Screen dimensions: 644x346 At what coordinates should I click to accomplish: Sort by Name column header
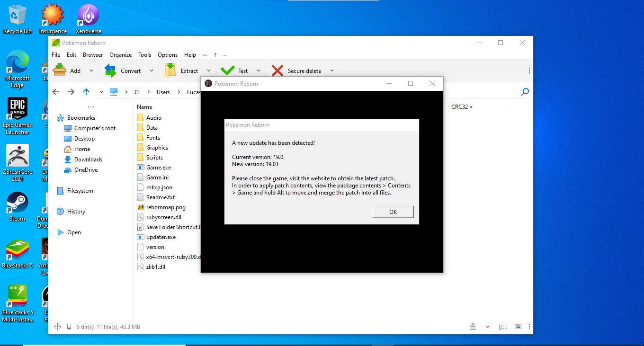pyautogui.click(x=144, y=107)
